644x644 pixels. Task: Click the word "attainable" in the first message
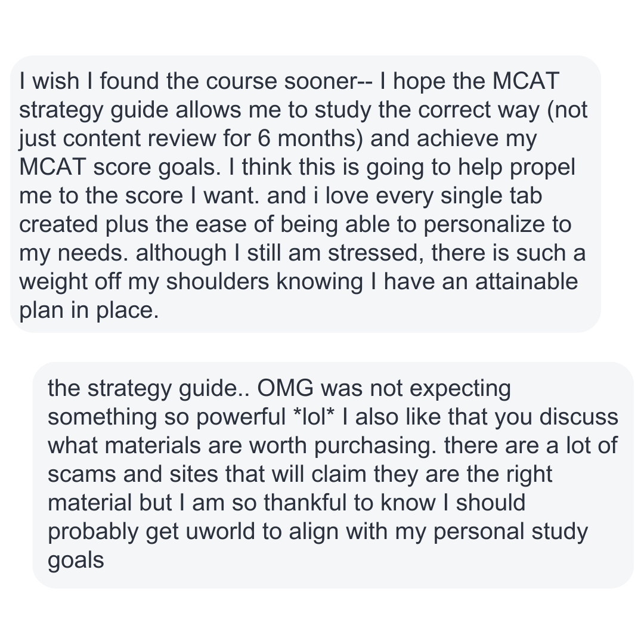click(527, 281)
